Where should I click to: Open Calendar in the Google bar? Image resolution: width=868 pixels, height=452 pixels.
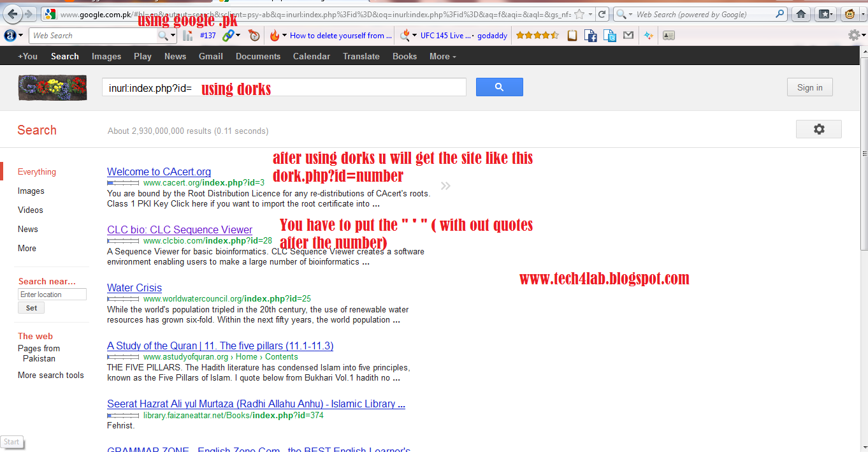coord(312,56)
